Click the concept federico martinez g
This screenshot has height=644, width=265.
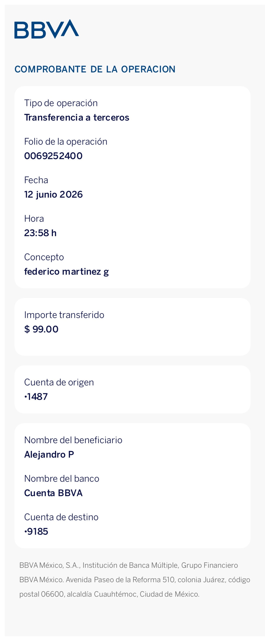(66, 272)
